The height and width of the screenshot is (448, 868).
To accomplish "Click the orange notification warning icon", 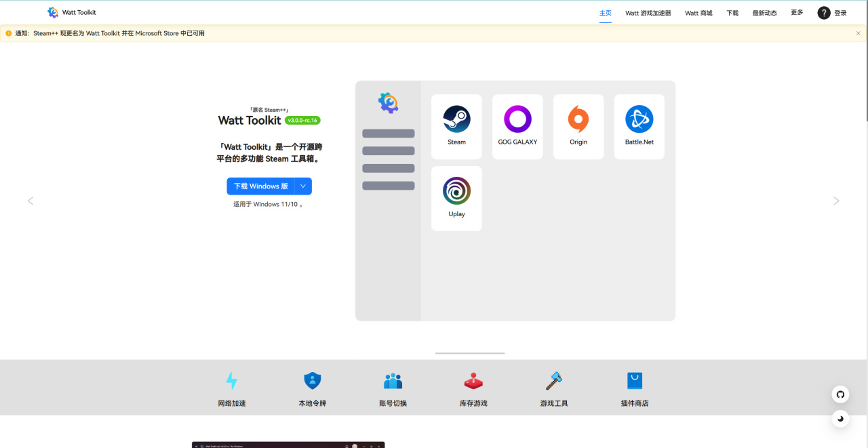I will [x=9, y=33].
